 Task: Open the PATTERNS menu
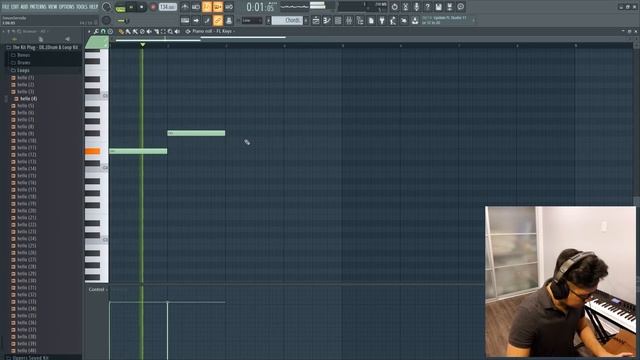pos(38,7)
